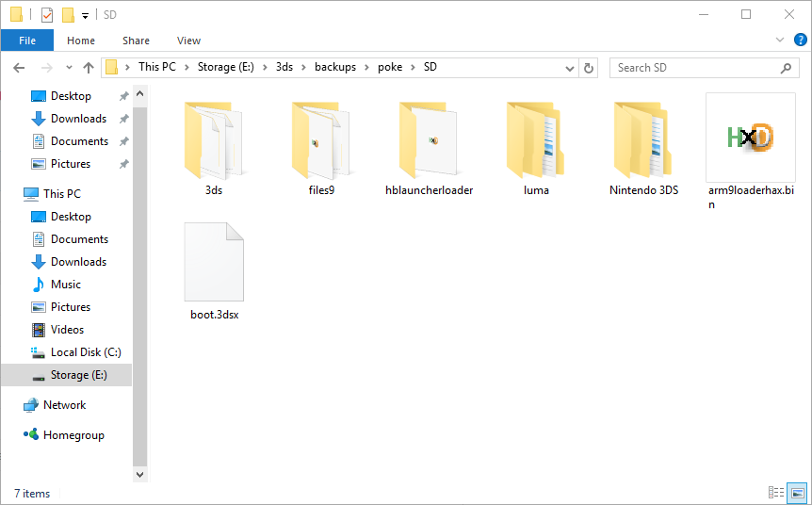Viewport: 812px width, 505px height.
Task: Navigate to 3ds breadcrumb in address bar
Action: (x=284, y=67)
